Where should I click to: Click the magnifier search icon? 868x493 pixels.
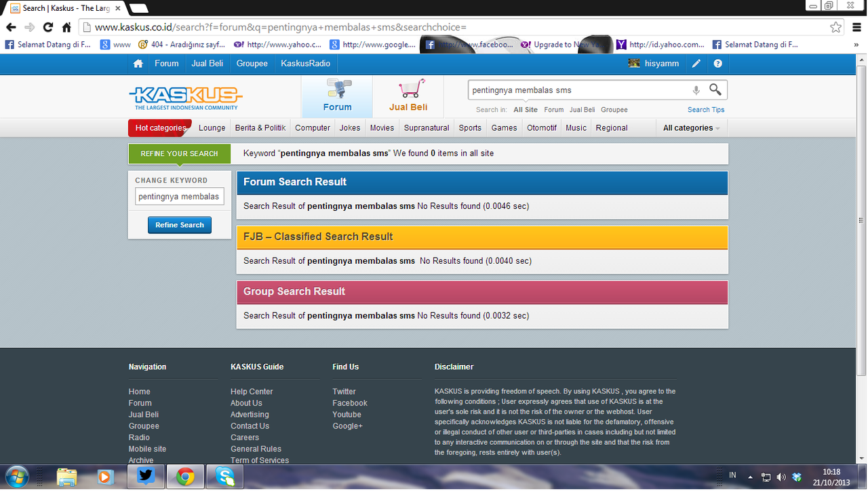(715, 90)
